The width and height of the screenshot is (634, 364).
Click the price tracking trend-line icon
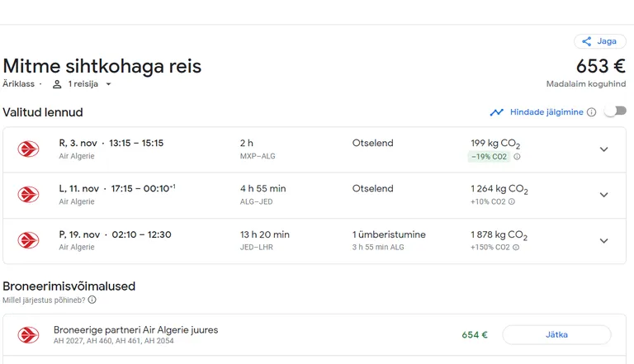tap(496, 112)
